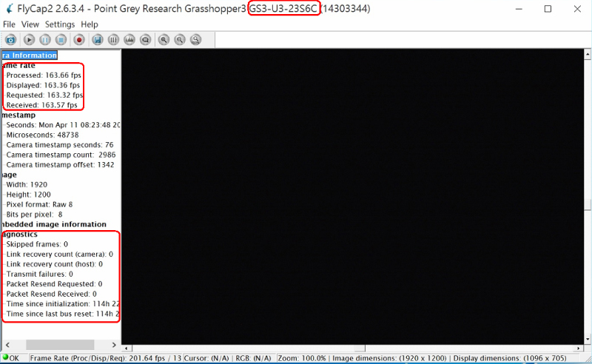Save the current image with floppy disk icon
592x364 pixels.
97,39
